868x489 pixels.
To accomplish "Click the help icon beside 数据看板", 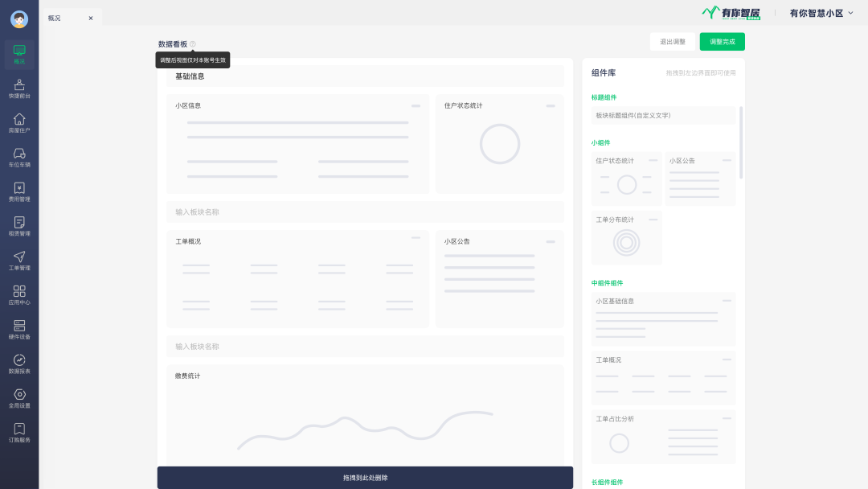I will tap(193, 44).
